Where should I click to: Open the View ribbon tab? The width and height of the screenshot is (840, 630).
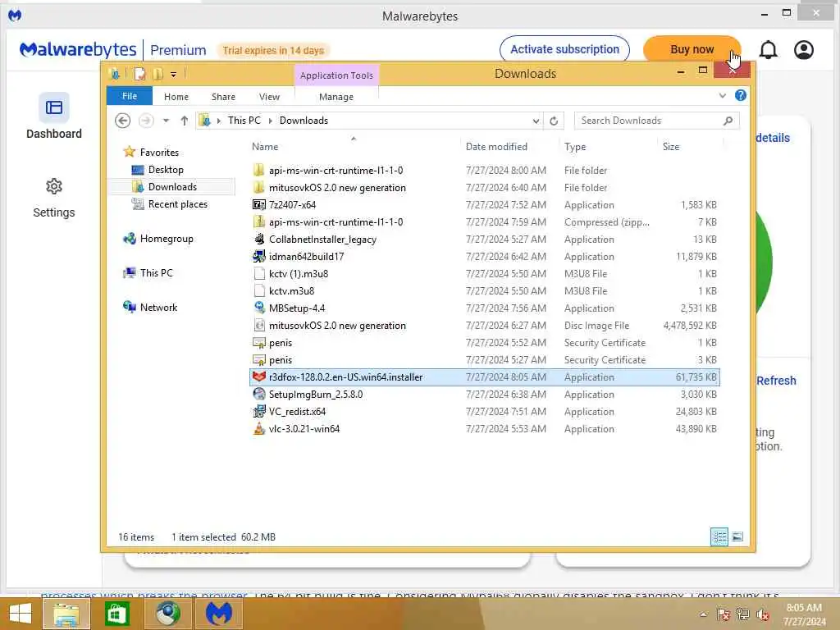click(269, 97)
